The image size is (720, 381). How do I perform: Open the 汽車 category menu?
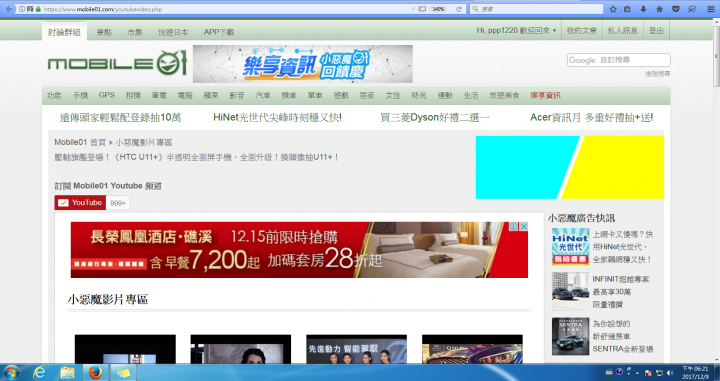click(263, 95)
